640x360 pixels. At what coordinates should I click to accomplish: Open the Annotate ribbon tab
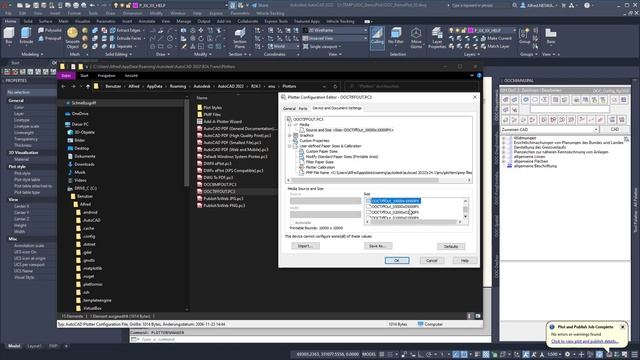147,21
